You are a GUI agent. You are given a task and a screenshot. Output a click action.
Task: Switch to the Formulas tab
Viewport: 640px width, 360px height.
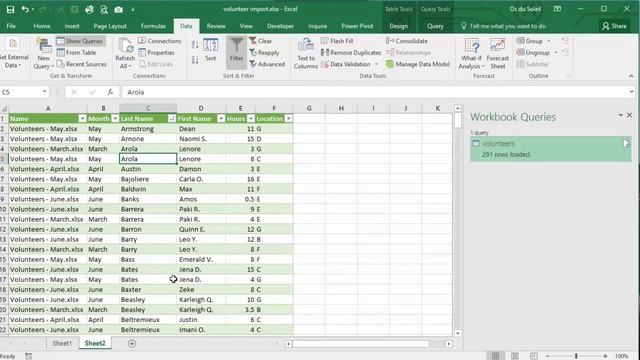(x=153, y=26)
